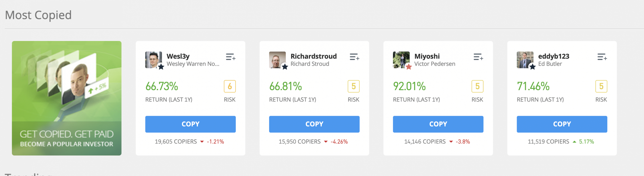The height and width of the screenshot is (176, 644).
Task: Open Richardstroud's avatar photo
Action: click(277, 60)
